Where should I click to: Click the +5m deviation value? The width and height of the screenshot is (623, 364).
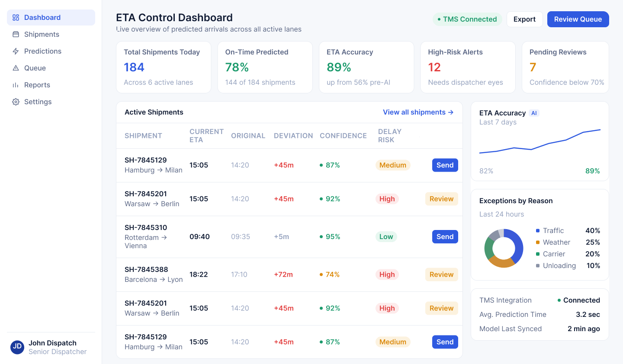click(x=281, y=237)
